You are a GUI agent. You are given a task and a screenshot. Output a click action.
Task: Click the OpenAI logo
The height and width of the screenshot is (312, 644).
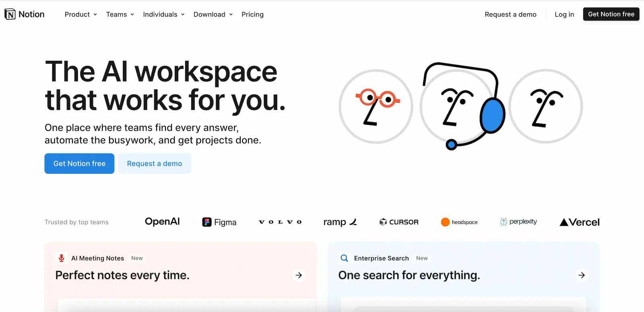[x=162, y=222]
